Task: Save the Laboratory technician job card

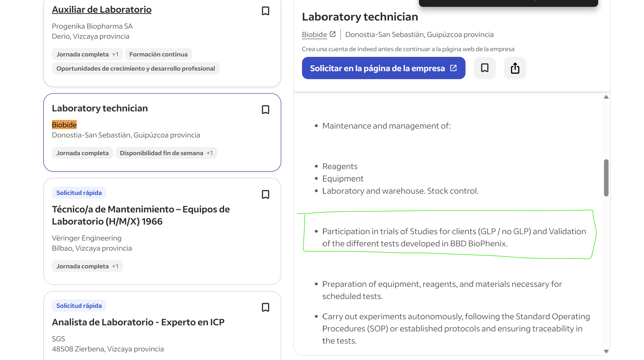Action: [x=265, y=110]
